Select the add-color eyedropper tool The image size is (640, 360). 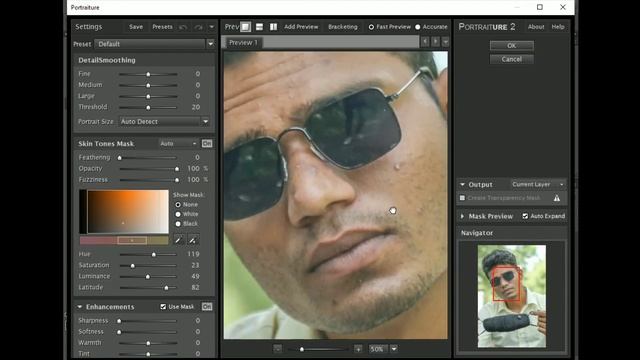193,240
